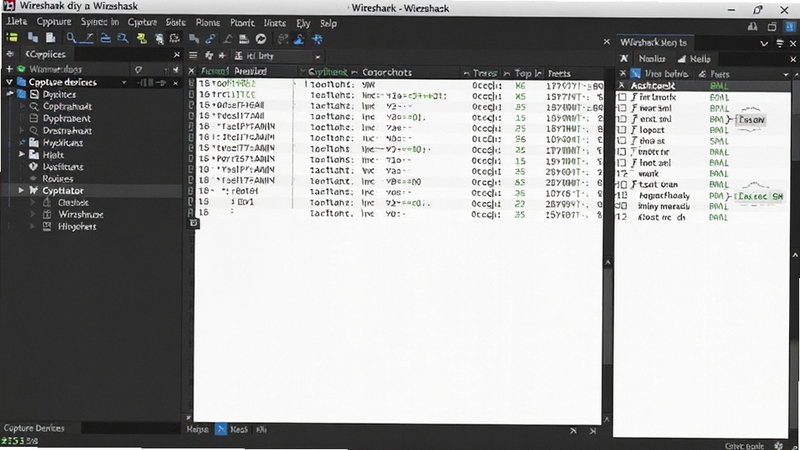Open the 'Rlome' menu

208,22
